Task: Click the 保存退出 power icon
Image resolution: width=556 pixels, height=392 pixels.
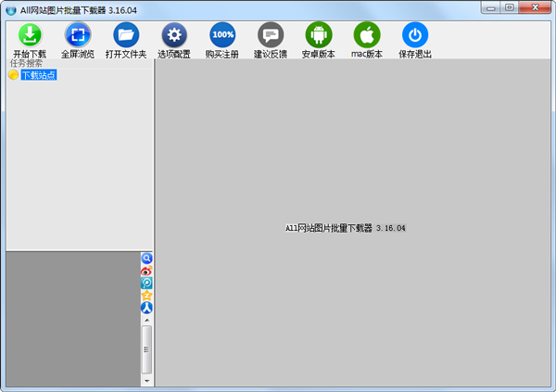Action: pos(415,35)
